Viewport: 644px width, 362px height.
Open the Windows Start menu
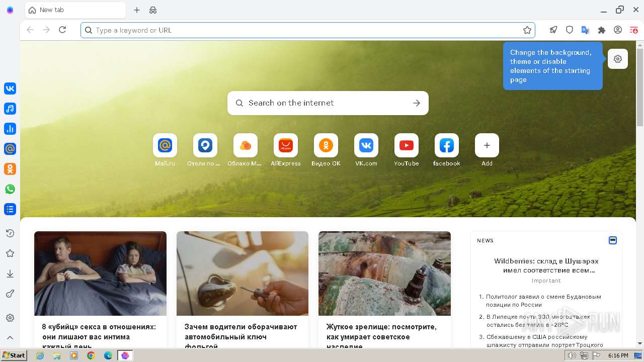14,355
